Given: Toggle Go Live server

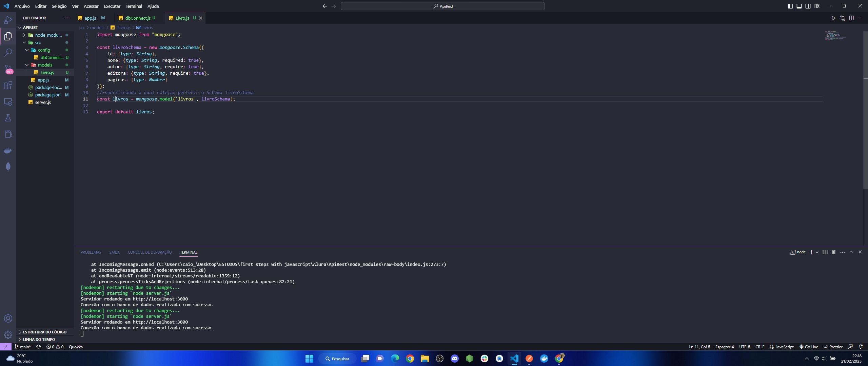Looking at the screenshot, I should tap(809, 347).
